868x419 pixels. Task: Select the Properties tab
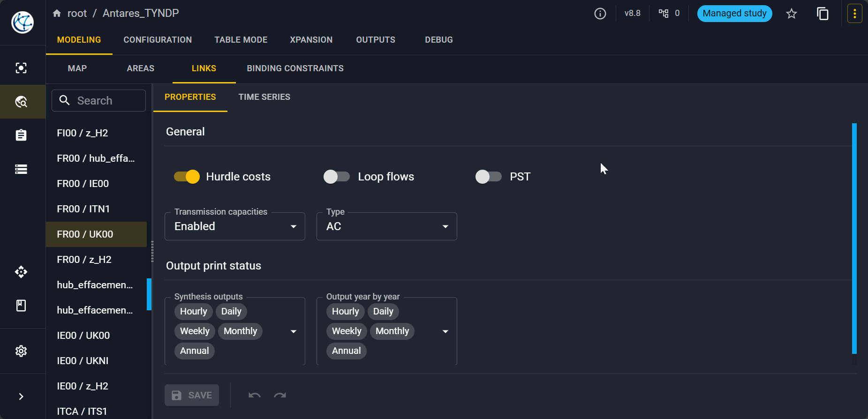[190, 97]
